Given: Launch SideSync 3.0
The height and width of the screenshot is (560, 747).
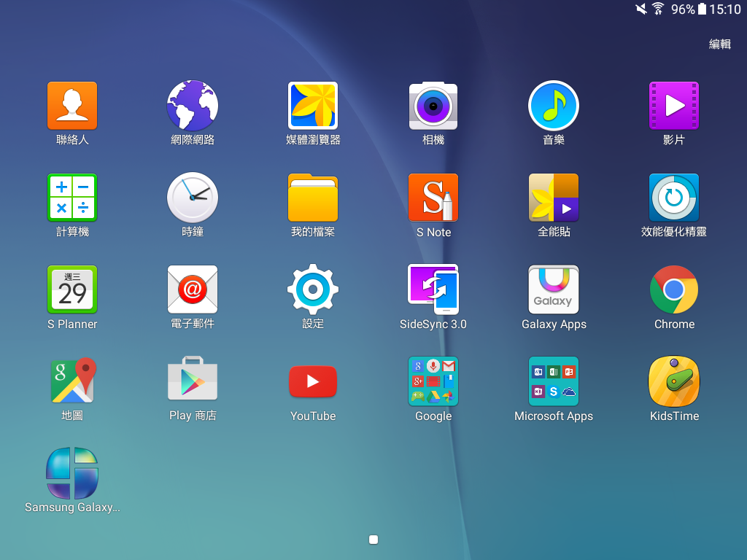Looking at the screenshot, I should coord(433,289).
